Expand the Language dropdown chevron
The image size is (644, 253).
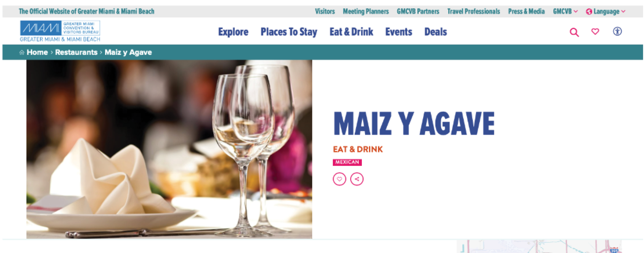pos(623,11)
